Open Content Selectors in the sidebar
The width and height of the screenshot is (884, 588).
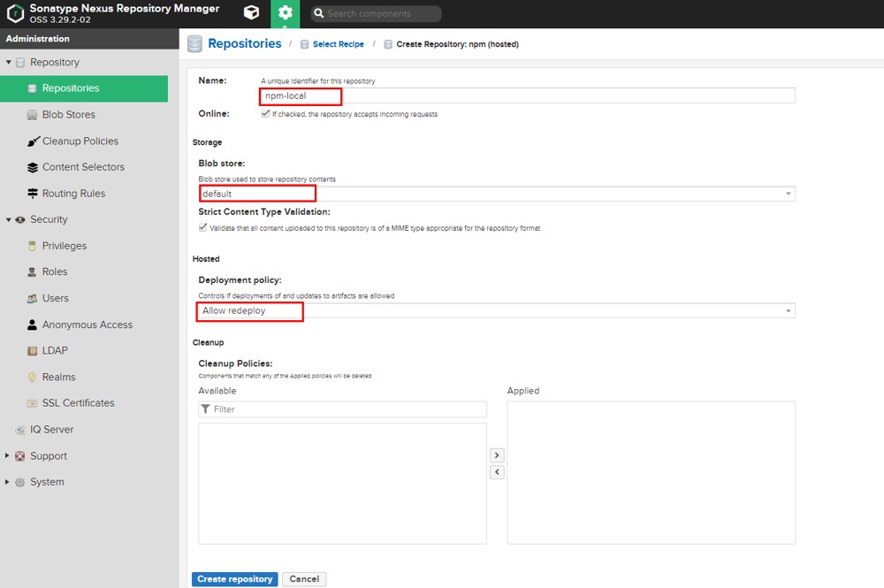84,167
